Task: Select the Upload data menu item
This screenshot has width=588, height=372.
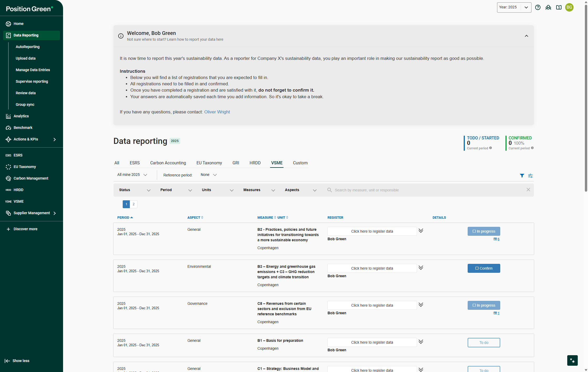Action: [x=25, y=58]
